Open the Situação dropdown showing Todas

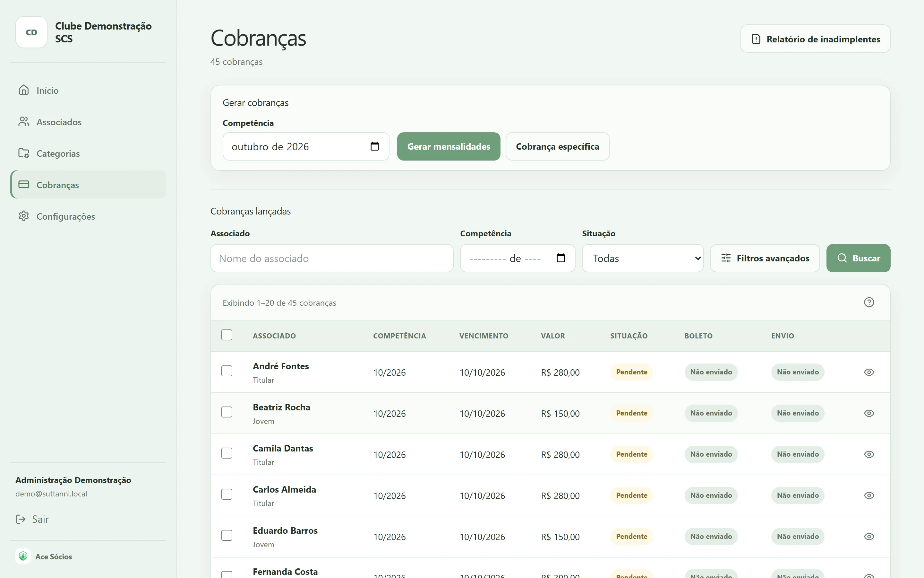643,258
